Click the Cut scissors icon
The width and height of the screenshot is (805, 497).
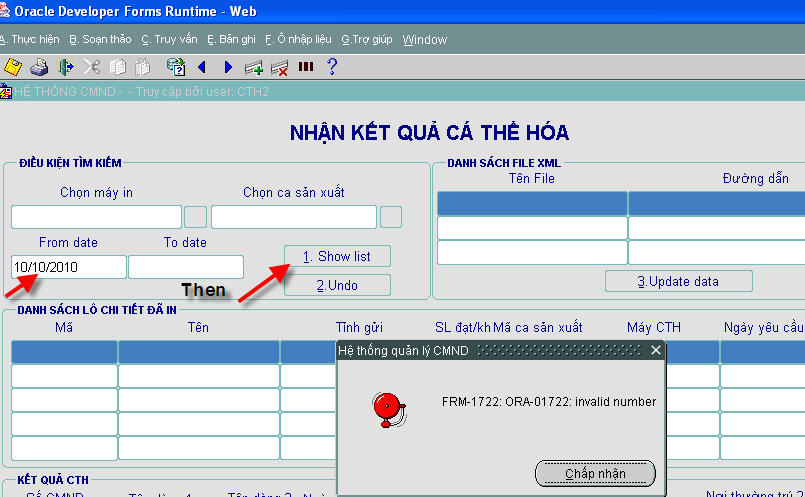tap(92, 67)
